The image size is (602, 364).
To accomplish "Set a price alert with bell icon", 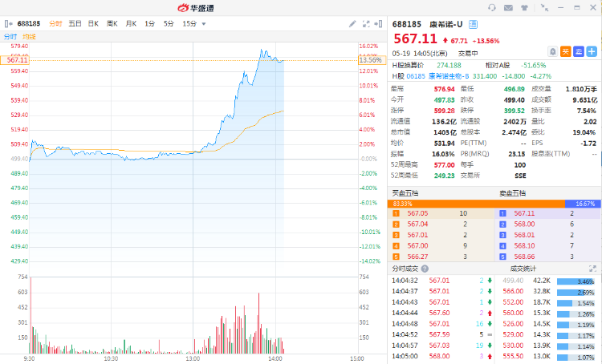I will click(552, 51).
